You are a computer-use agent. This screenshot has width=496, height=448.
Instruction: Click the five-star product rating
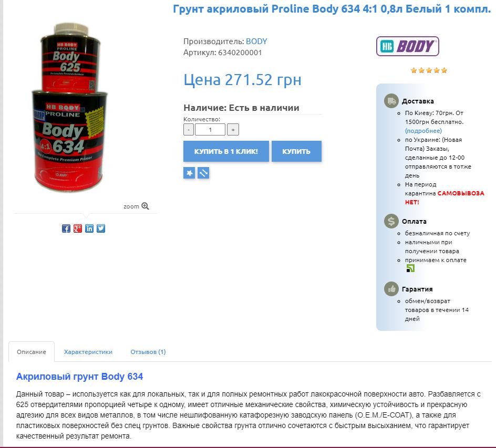[429, 70]
